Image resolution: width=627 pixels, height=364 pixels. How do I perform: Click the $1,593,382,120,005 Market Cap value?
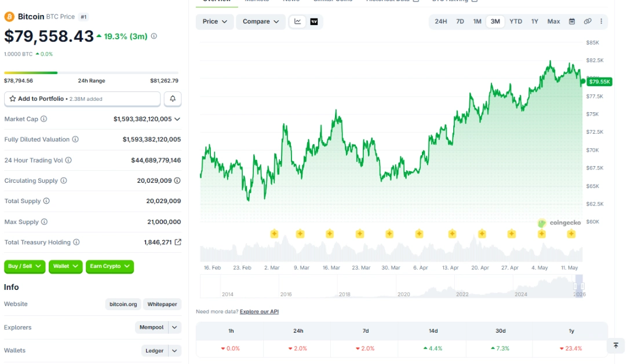(x=143, y=119)
